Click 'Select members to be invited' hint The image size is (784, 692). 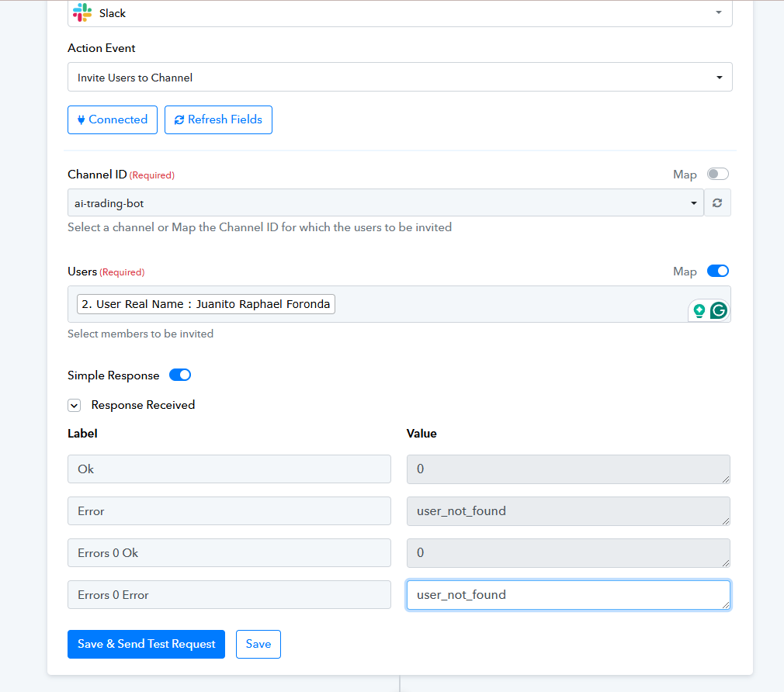[140, 334]
